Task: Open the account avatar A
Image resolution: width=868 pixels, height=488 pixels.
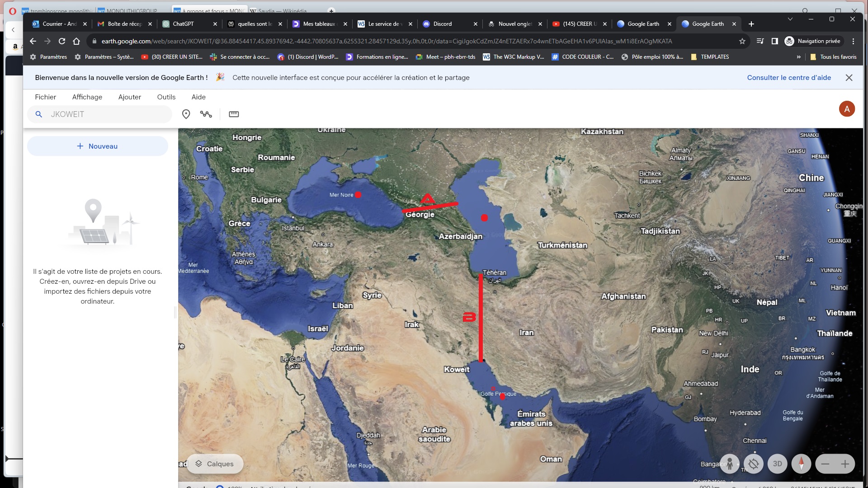Action: pyautogui.click(x=847, y=109)
